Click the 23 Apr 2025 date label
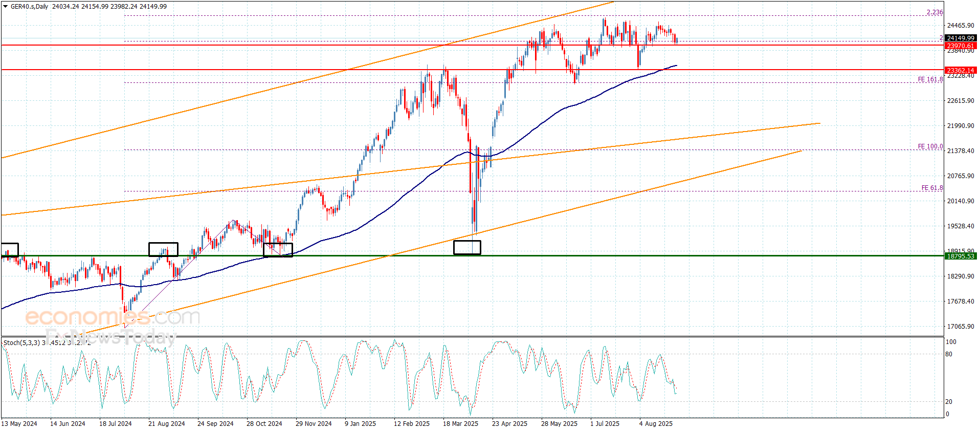This screenshot has width=980, height=430. [x=509, y=424]
